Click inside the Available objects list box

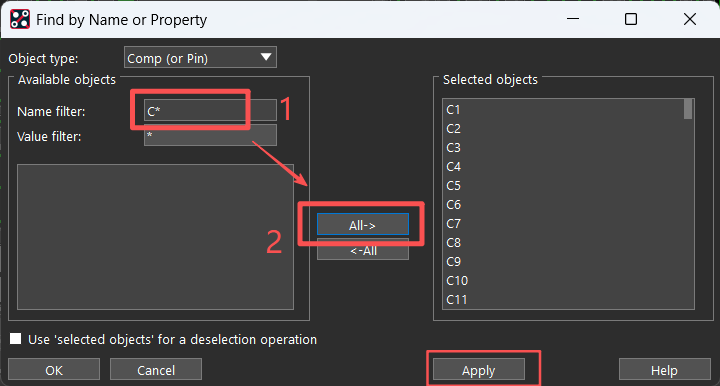(x=155, y=237)
